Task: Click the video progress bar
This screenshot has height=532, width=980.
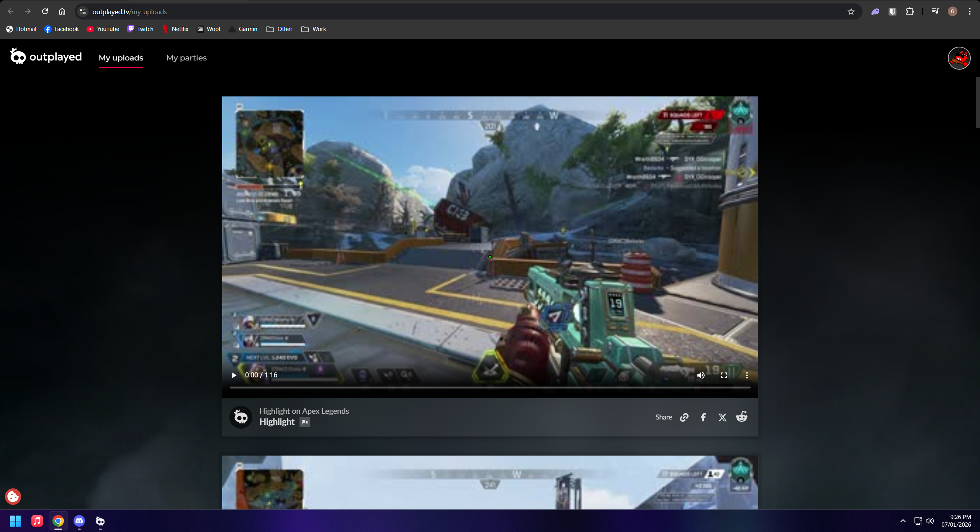Action: tap(490, 387)
